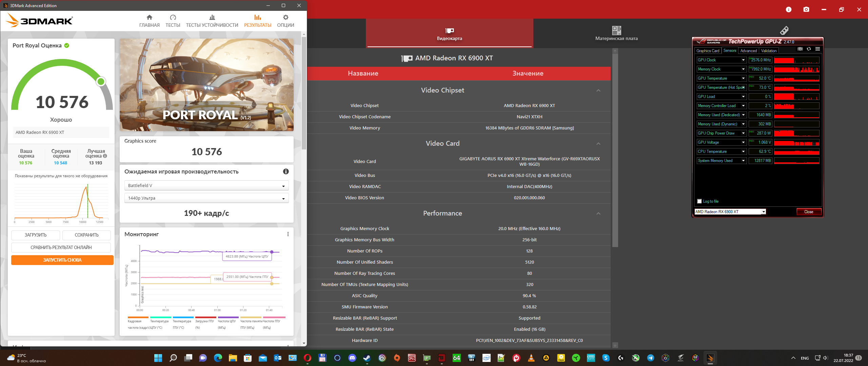Open the GPU-Z hamburger menu

point(817,49)
